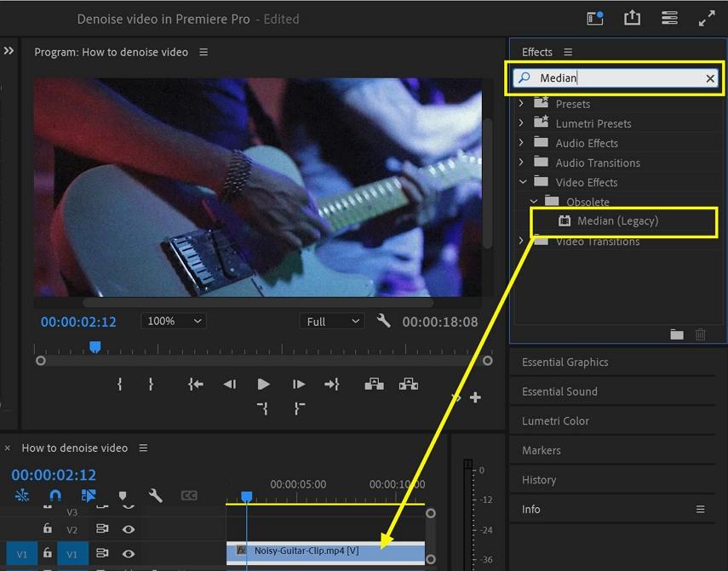Open the Essential Graphics panel tab
728x571 pixels.
pos(565,362)
